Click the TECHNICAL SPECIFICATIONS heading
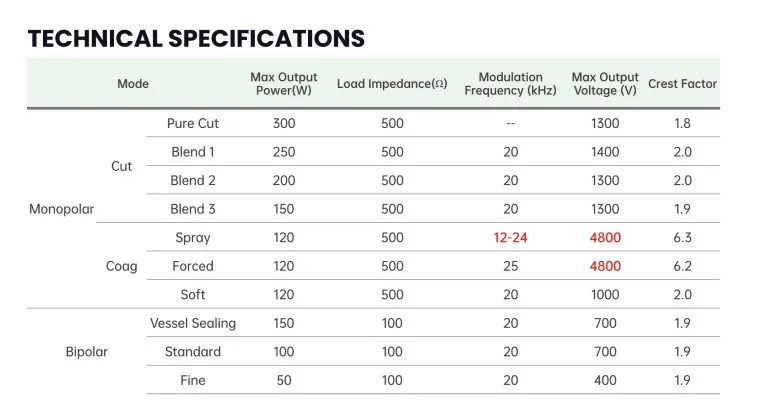The height and width of the screenshot is (413, 759). click(x=196, y=39)
